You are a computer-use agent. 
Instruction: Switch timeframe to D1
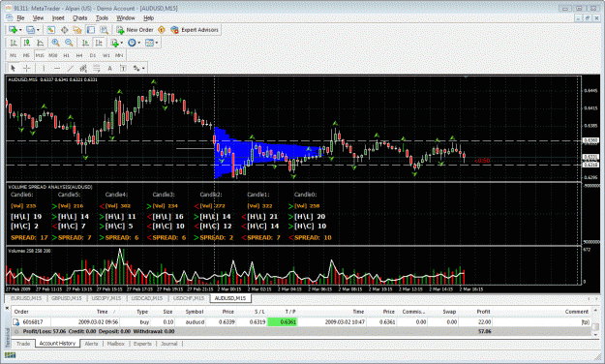93,55
